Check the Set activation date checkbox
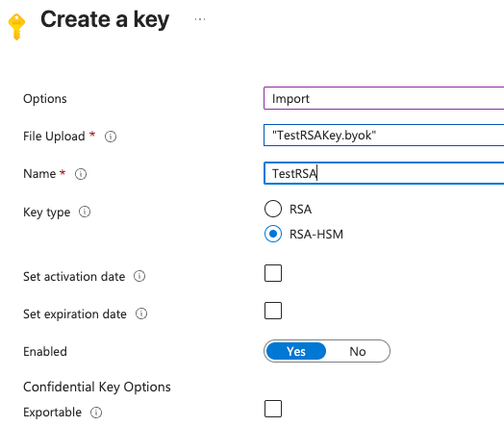Screen dimensions: 504x426 273,273
